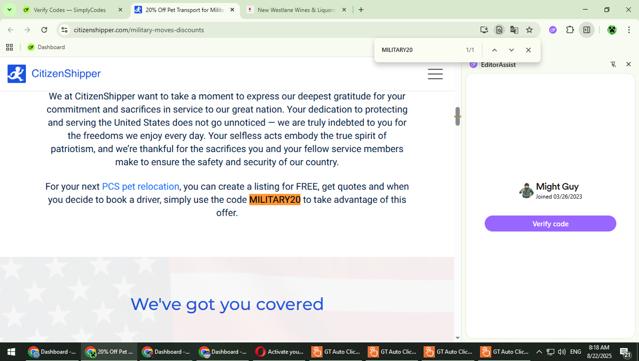Screen dimensions: 639x361
Task: Open the notification center icon
Action: click(626, 352)
